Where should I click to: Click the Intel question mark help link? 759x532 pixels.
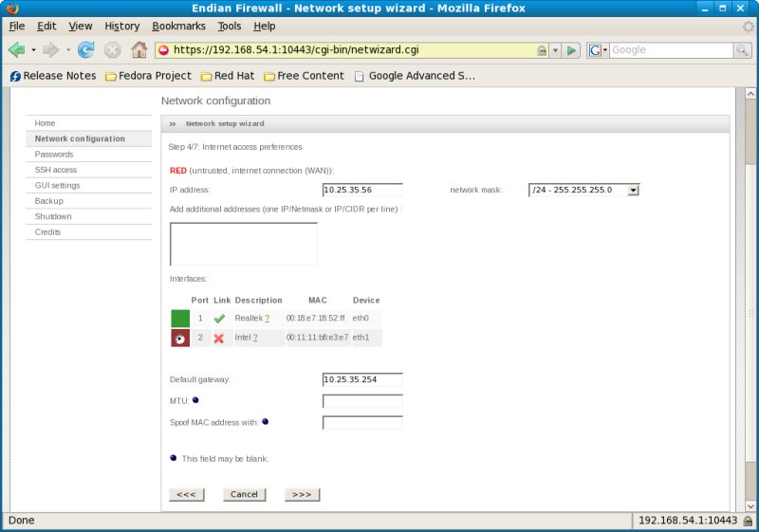tap(255, 338)
